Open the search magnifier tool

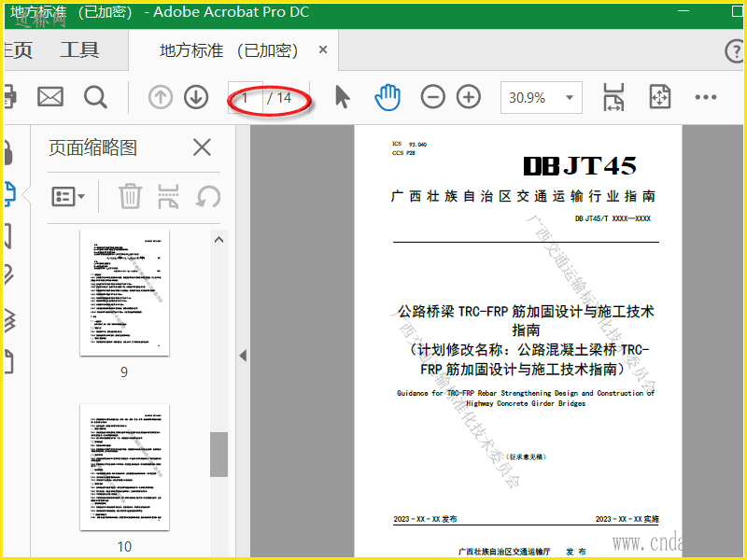(95, 97)
